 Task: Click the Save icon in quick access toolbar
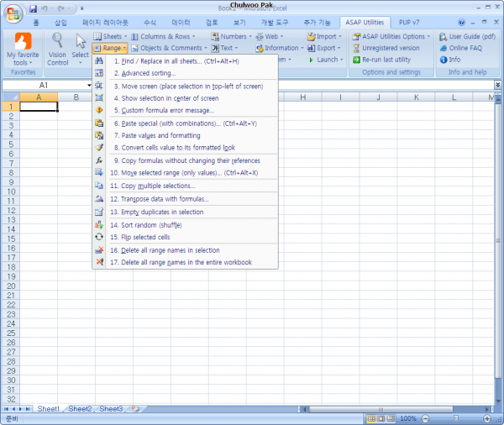pos(33,8)
